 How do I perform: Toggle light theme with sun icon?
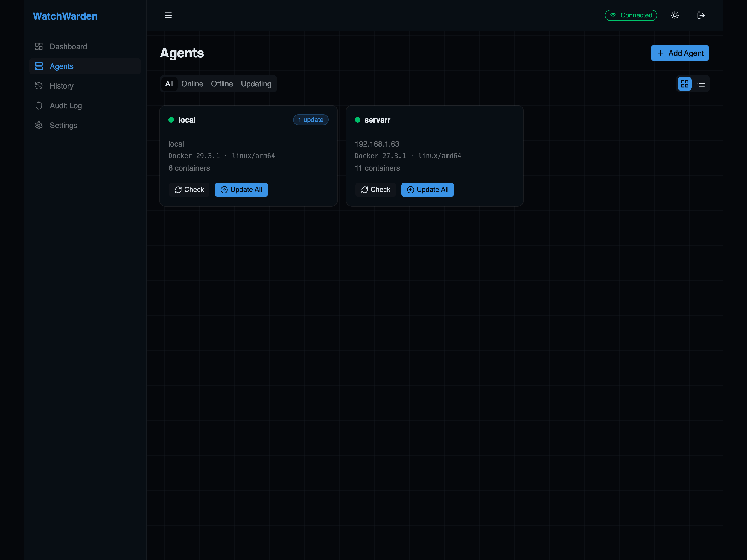pyautogui.click(x=674, y=15)
